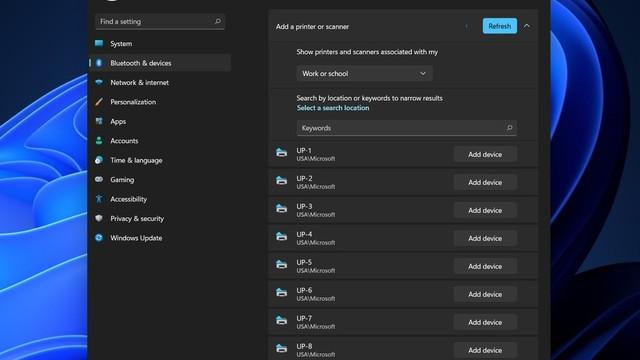Go to Privacy & security settings
Image resolution: width=640 pixels, height=360 pixels.
click(160, 218)
